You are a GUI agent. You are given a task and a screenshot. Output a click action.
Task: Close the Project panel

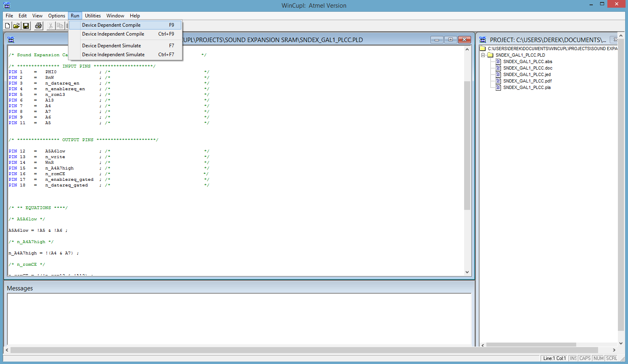(x=615, y=40)
